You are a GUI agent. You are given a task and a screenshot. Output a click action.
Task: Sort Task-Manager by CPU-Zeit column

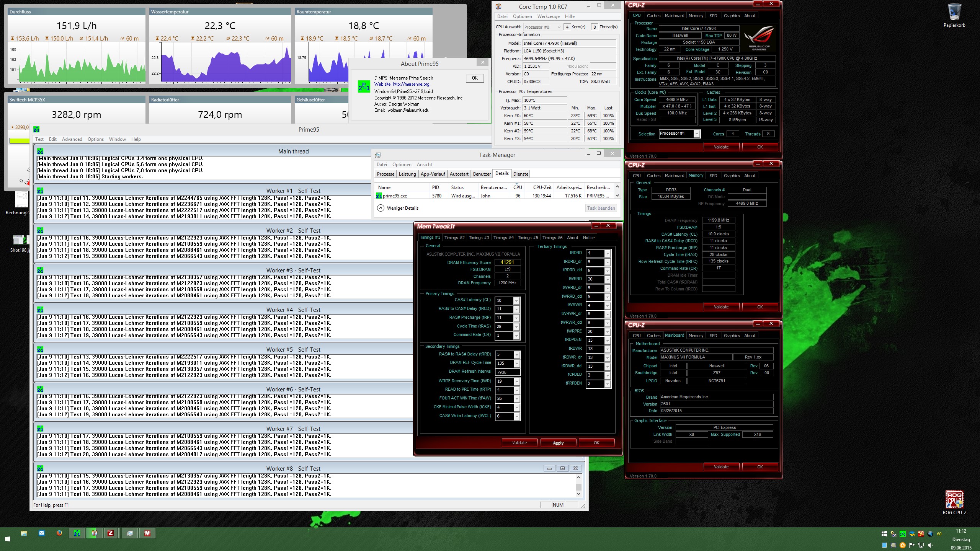(542, 187)
